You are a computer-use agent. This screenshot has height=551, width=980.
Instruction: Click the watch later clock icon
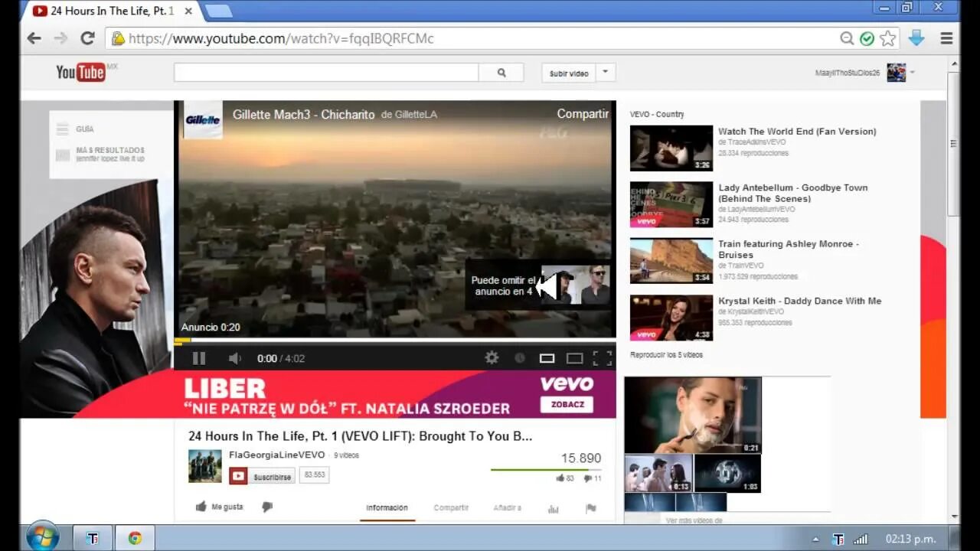tap(520, 357)
